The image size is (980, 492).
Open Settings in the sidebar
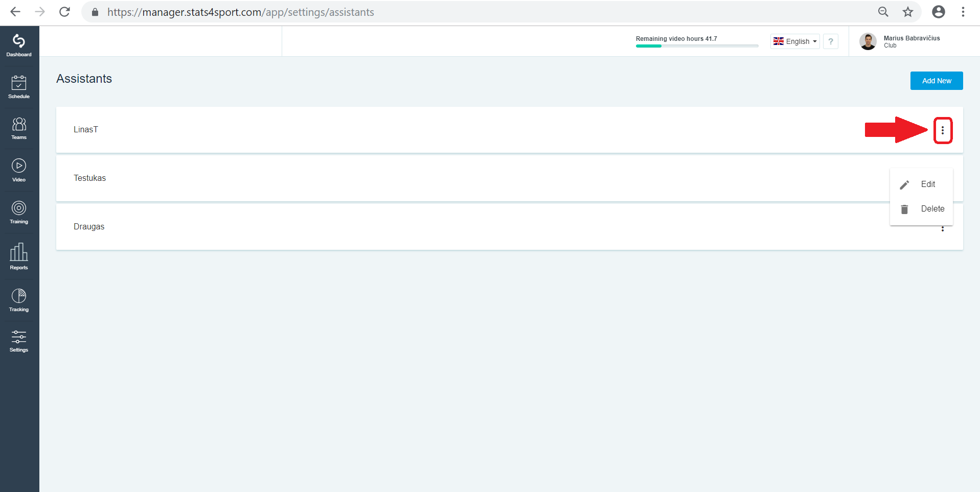(19, 341)
